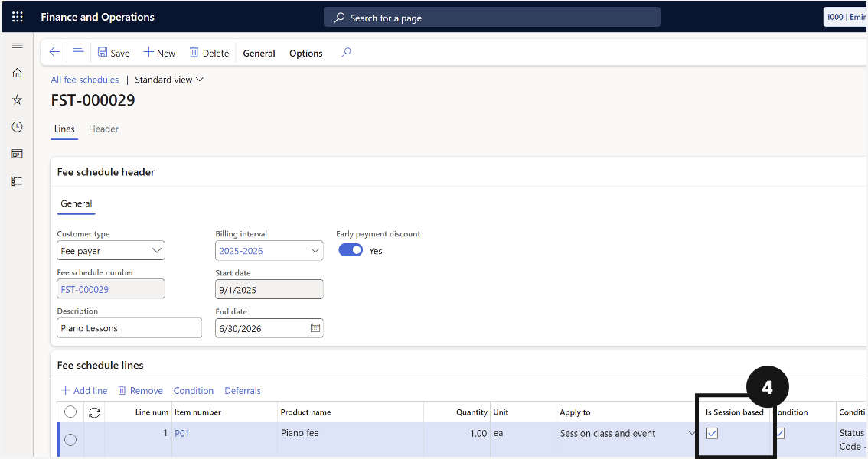Click the Apply to column header
The image size is (868, 459).
(x=575, y=412)
